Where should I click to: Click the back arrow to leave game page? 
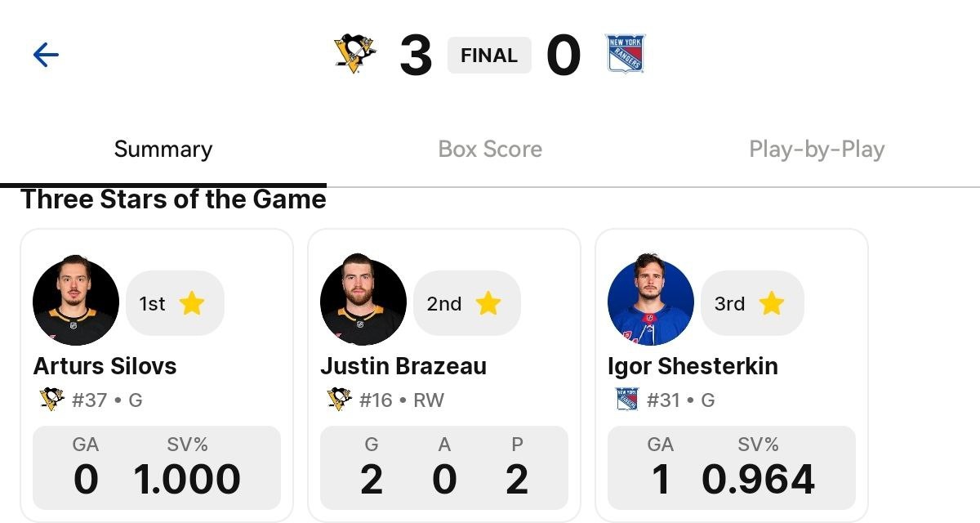[46, 55]
